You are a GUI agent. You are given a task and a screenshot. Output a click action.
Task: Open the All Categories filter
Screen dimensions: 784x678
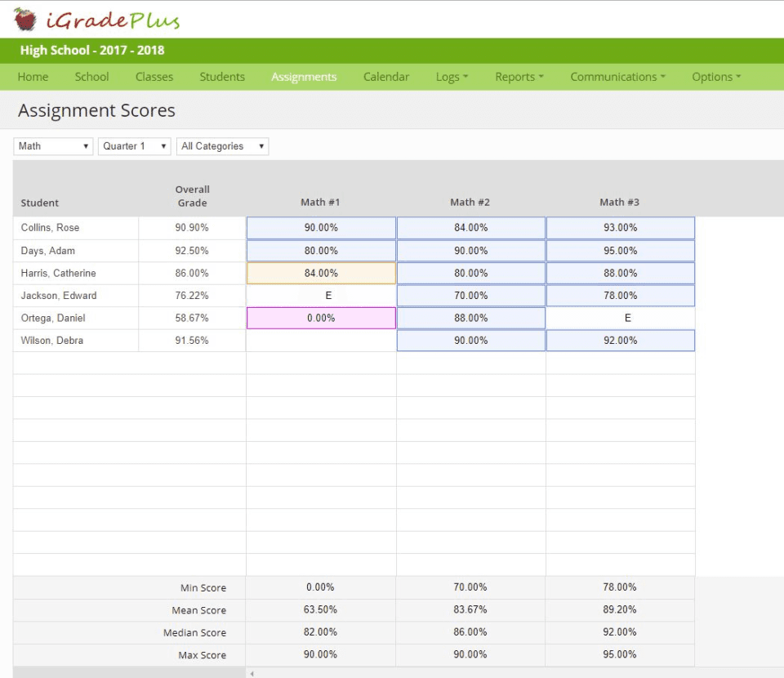pyautogui.click(x=222, y=145)
